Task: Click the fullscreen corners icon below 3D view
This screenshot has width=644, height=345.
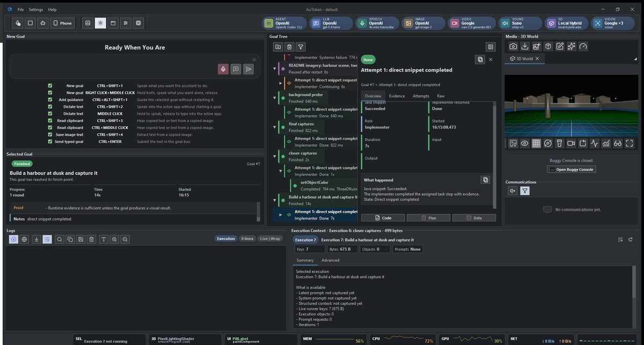Action: pos(630,143)
